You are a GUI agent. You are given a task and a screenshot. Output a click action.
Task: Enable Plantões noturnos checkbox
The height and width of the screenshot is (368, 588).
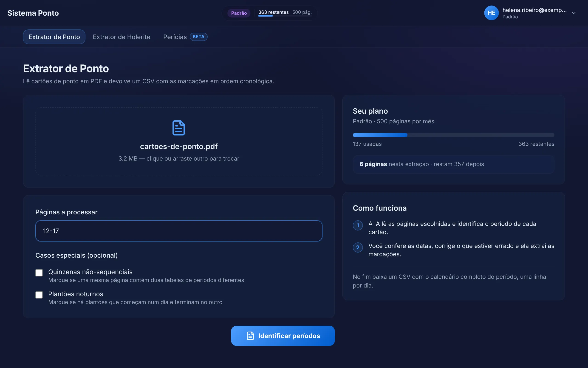coord(39,295)
